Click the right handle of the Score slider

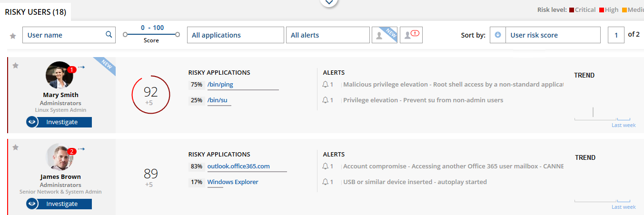[x=178, y=34]
